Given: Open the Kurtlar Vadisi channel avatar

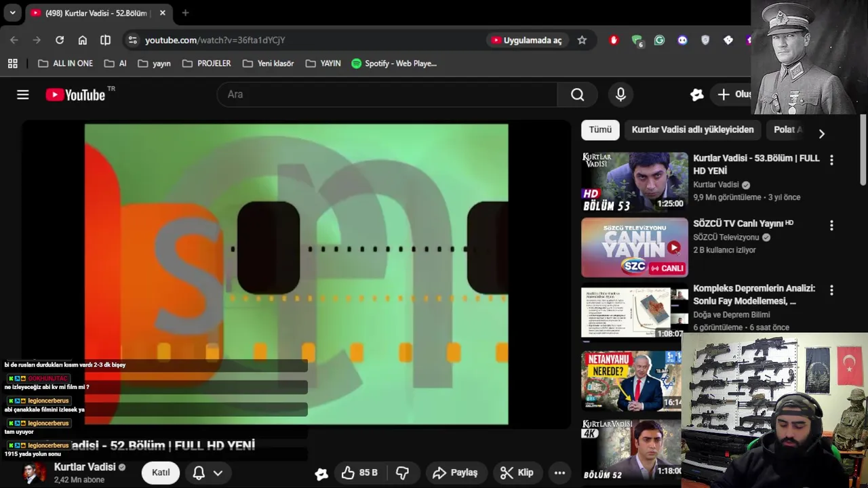Looking at the screenshot, I should (x=35, y=474).
